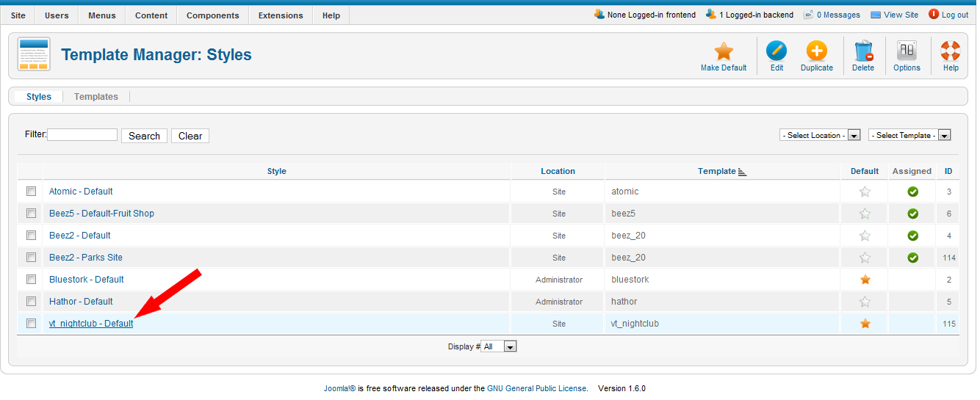Open the Options toolbar icon
Screen dimensions: 980x400
907,51
